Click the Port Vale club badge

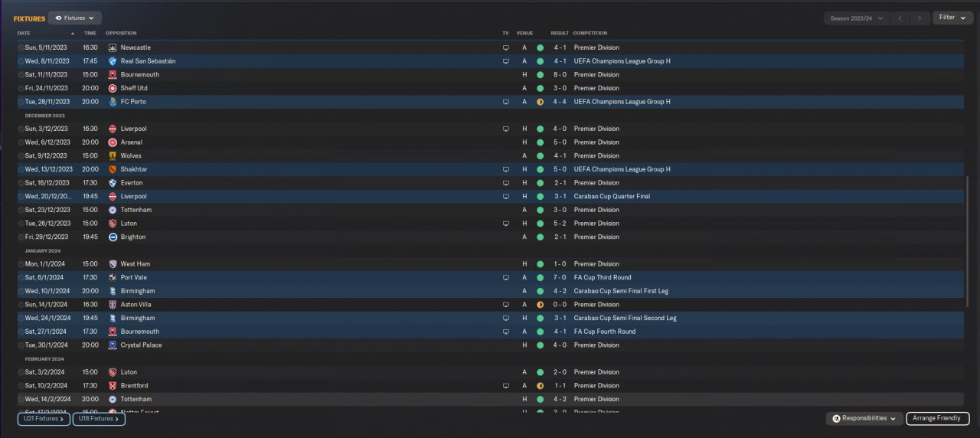point(113,277)
